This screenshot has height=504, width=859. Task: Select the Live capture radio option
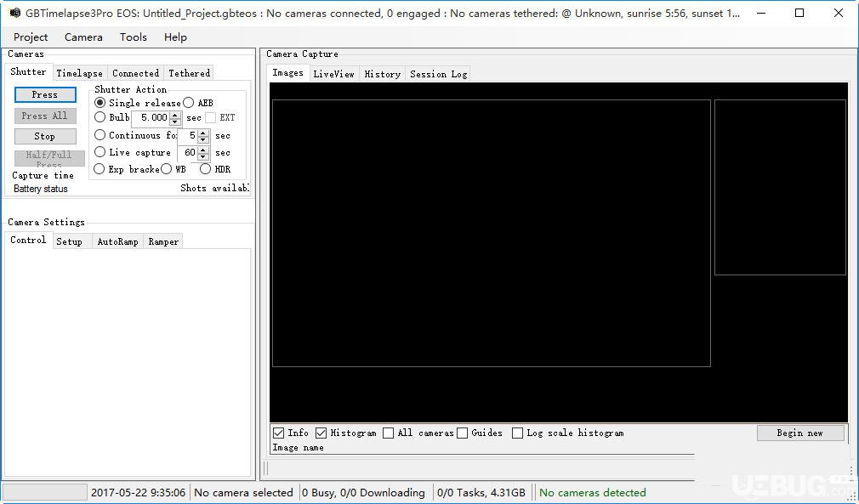pyautogui.click(x=100, y=152)
